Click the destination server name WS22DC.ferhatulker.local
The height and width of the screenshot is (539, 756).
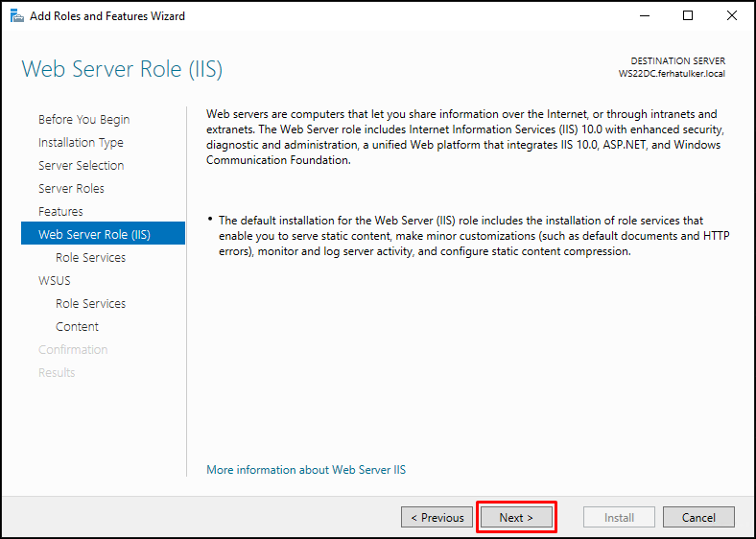pos(672,74)
